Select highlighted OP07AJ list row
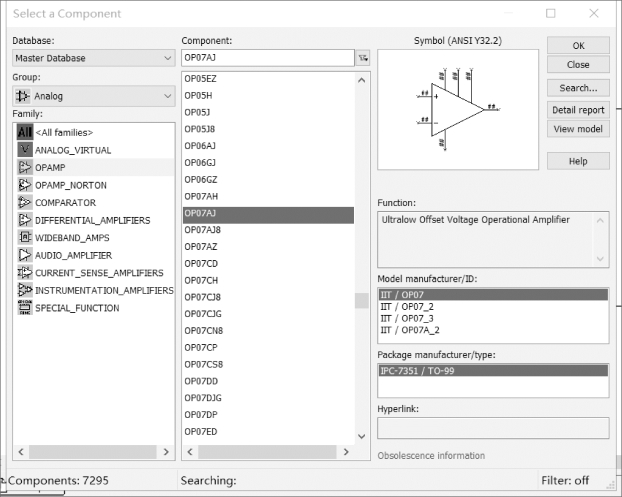 tap(269, 215)
